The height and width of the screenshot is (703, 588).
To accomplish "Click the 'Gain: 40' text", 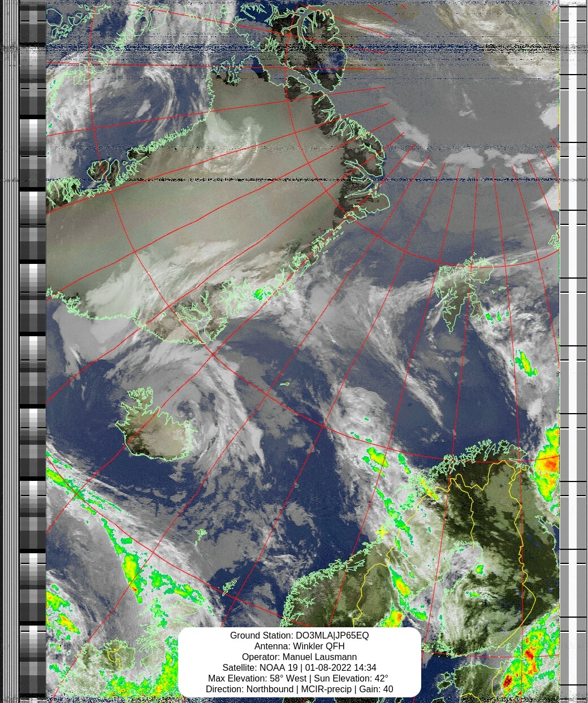I will click(376, 689).
